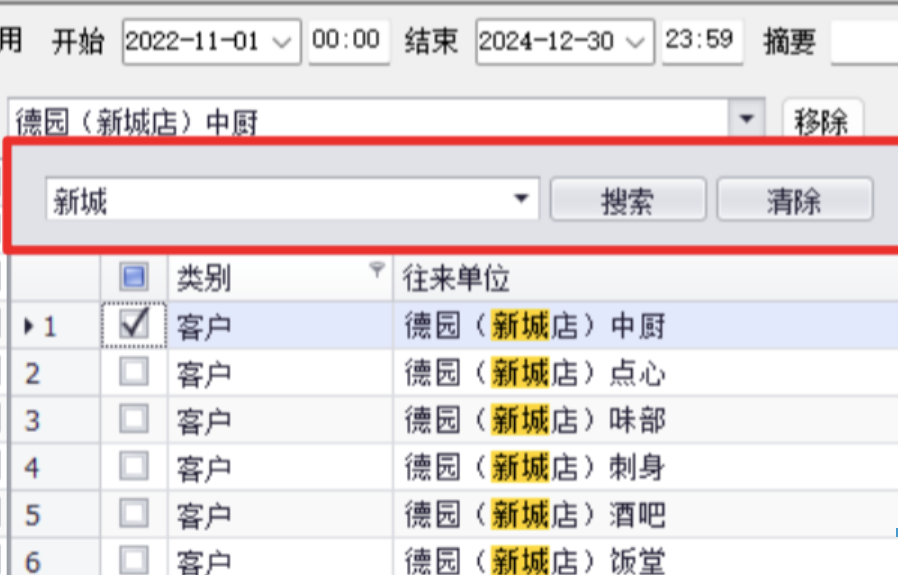This screenshot has width=898, height=575.
Task: Check the checkbox for row 2 点心
Action: point(134,372)
